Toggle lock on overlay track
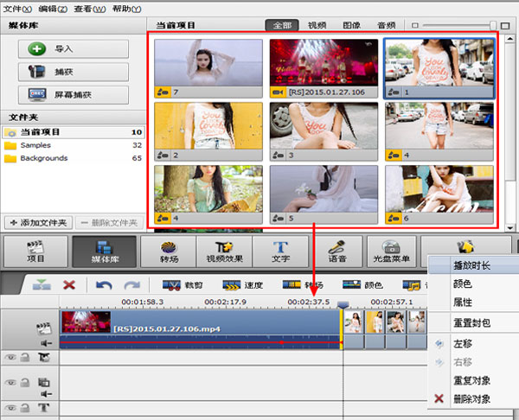Viewport: 519px width, 420px height. 25,382
